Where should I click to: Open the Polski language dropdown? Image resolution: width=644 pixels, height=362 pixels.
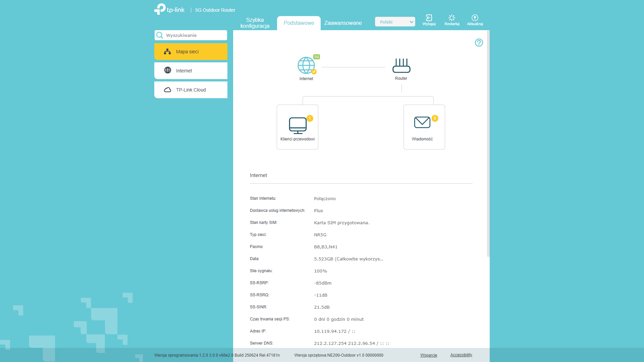tap(395, 22)
